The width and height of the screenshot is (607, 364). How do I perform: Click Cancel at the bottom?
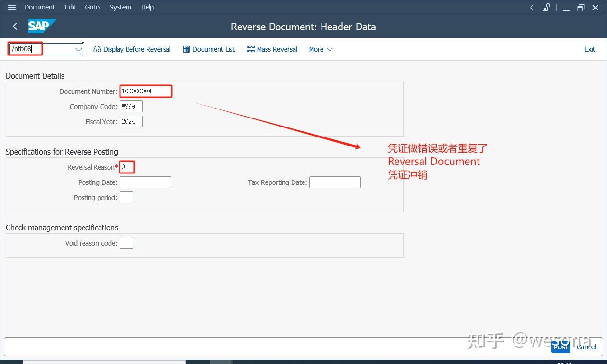[x=586, y=346]
